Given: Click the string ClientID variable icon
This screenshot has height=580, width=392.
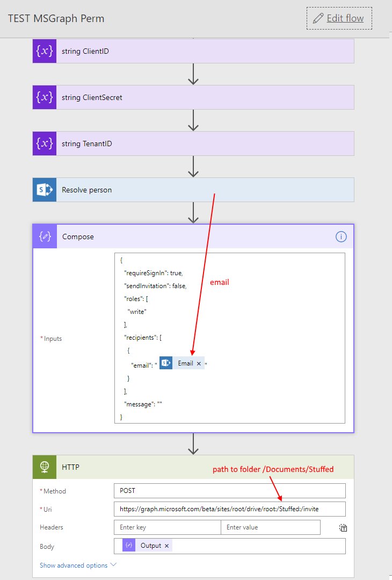Looking at the screenshot, I should pyautogui.click(x=44, y=51).
